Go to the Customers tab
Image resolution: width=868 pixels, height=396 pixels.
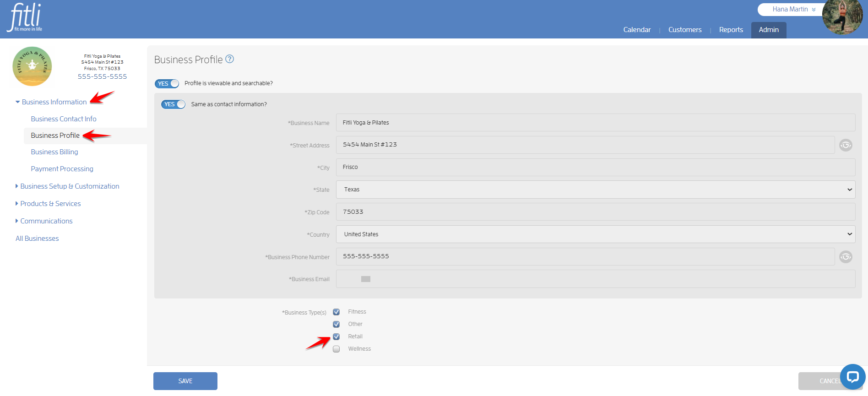pyautogui.click(x=685, y=30)
